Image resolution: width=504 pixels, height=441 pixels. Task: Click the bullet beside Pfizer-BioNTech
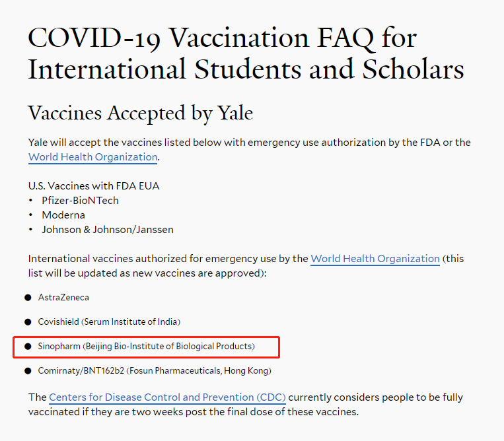(x=30, y=201)
